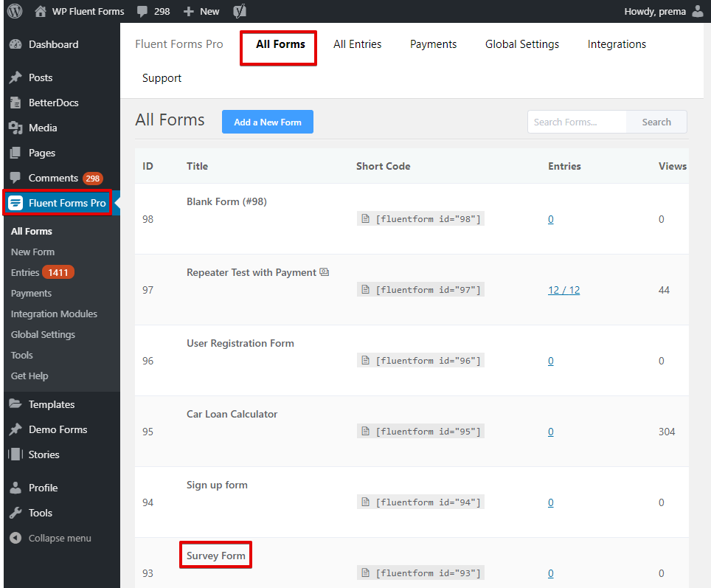Copy shortcode icon for form 98
Image resolution: width=711 pixels, height=588 pixels.
[x=366, y=218]
